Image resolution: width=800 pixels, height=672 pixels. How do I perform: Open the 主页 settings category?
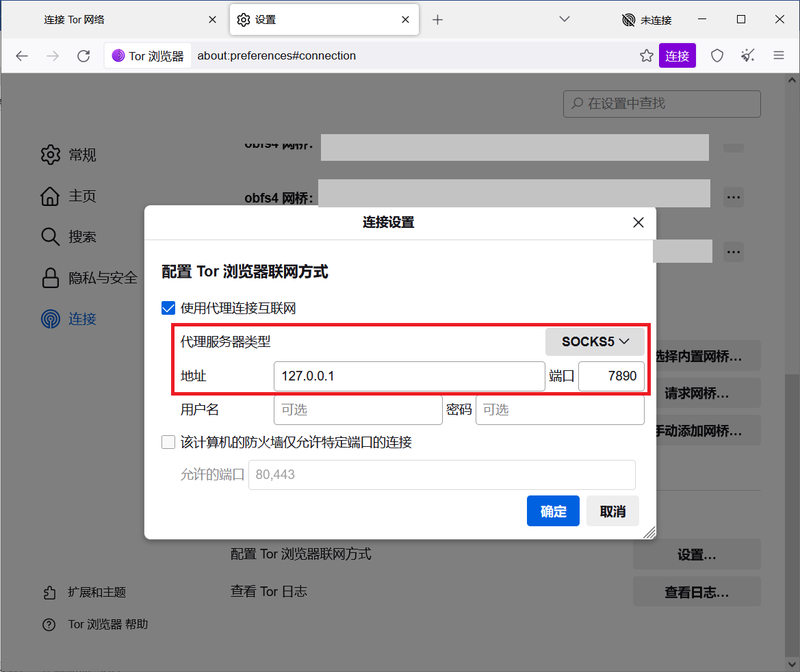[68, 196]
